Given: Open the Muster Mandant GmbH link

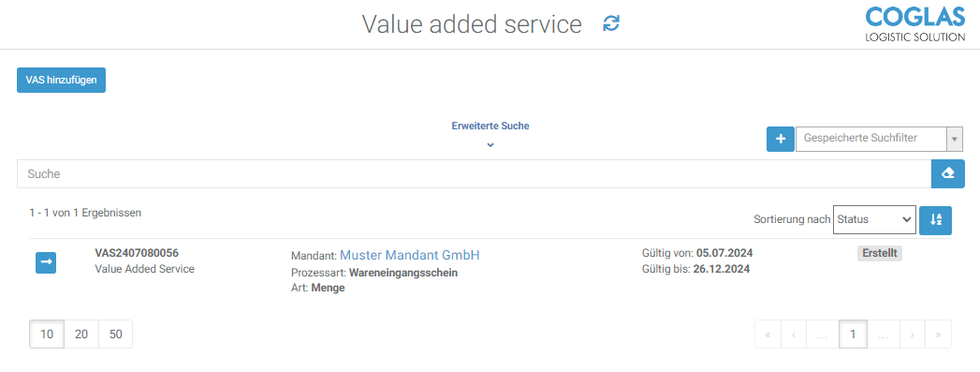Looking at the screenshot, I should pyautogui.click(x=410, y=255).
